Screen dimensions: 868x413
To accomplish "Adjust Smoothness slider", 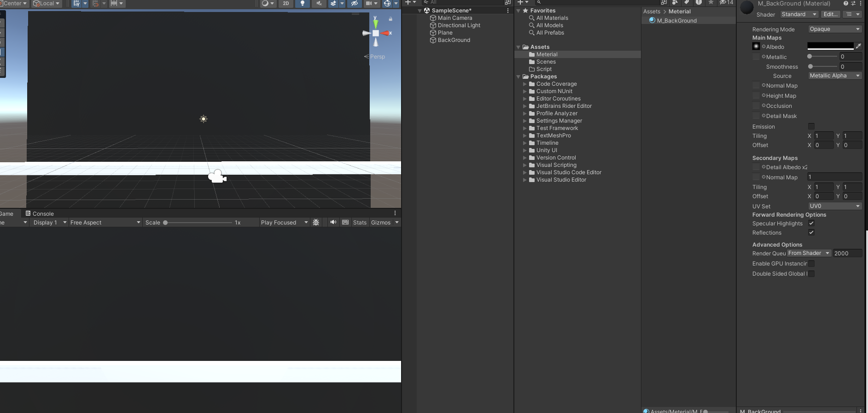I will [x=822, y=66].
